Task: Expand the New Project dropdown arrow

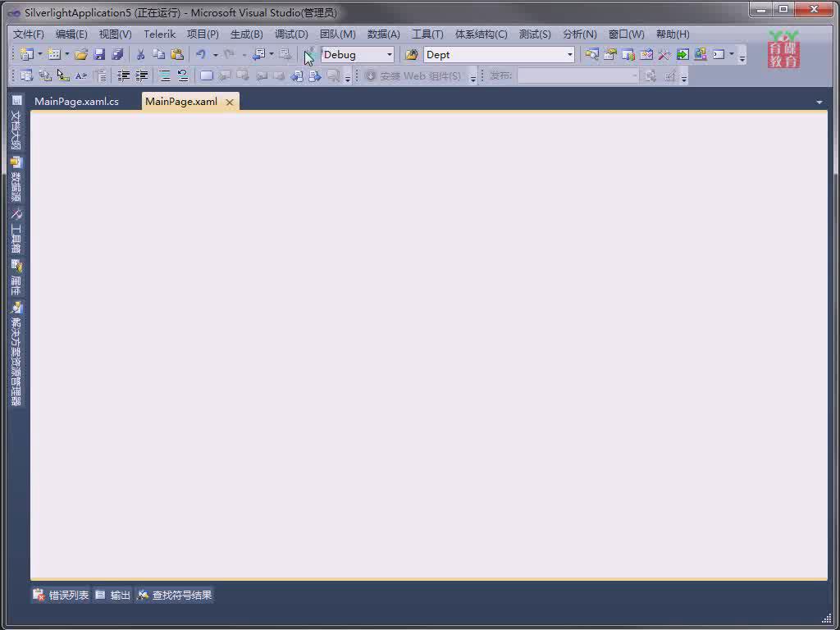Action: coord(39,54)
